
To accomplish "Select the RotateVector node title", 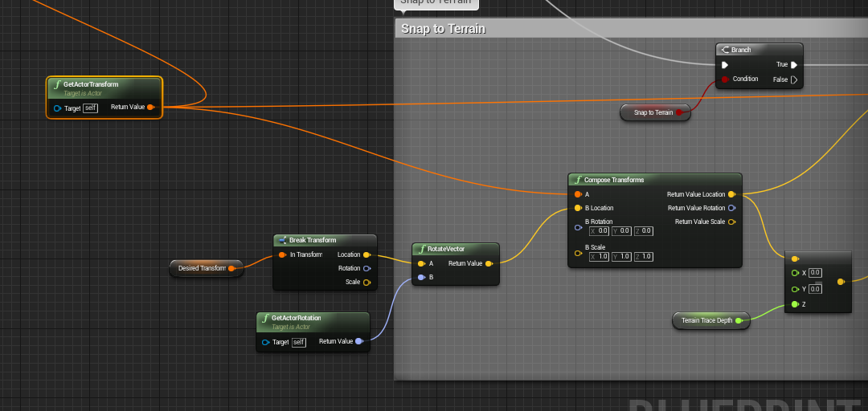I will [446, 249].
